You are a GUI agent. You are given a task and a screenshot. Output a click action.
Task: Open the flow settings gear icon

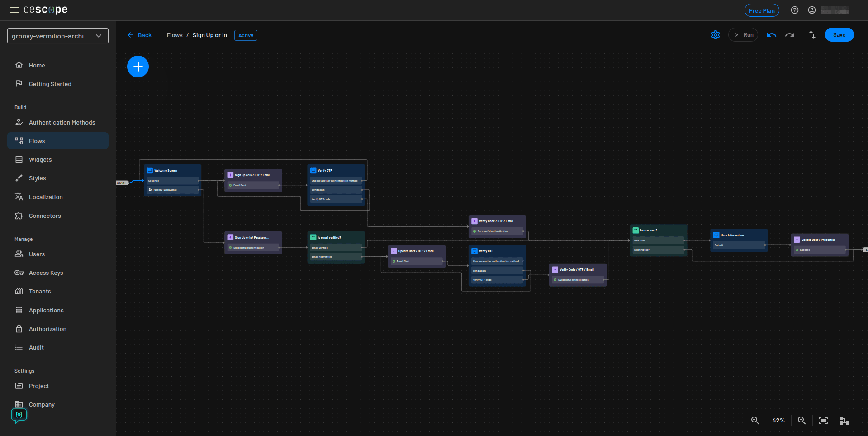coord(715,34)
